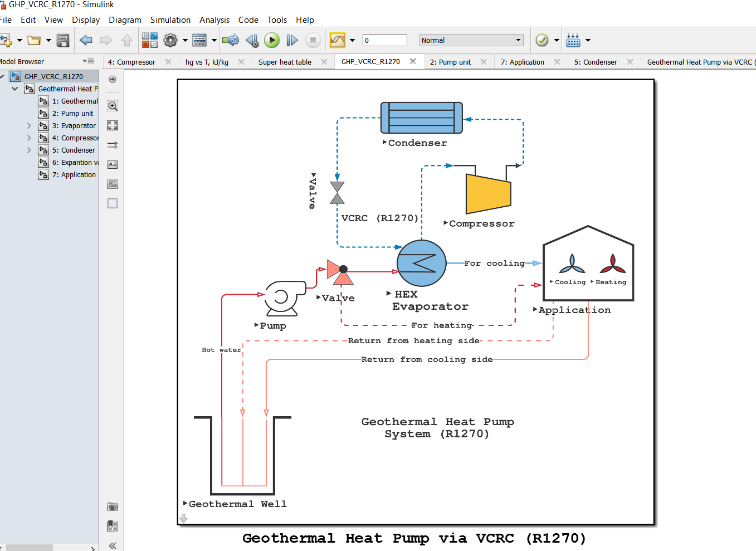Save the model with the floppy disk icon
The image size is (756, 551).
click(x=63, y=40)
